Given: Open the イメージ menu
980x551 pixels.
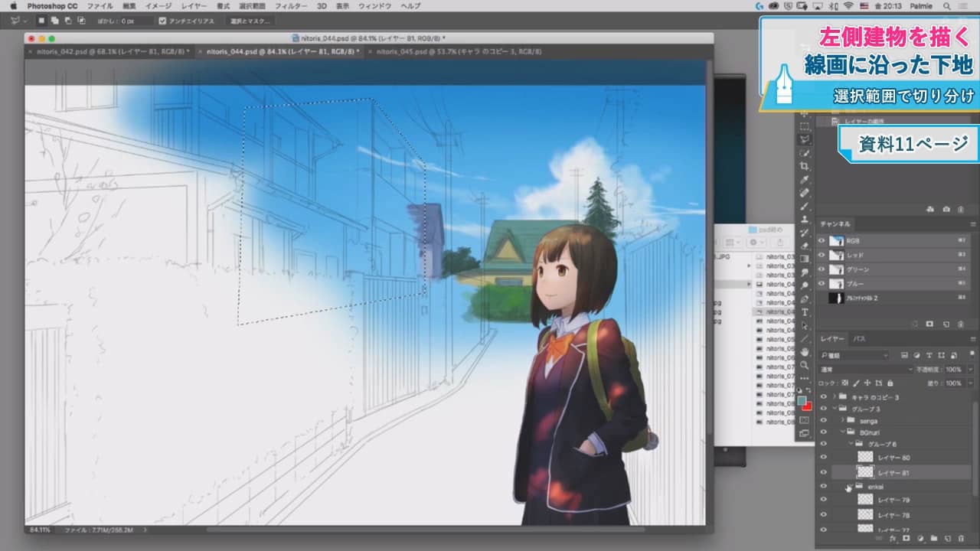Looking at the screenshot, I should tap(158, 5).
